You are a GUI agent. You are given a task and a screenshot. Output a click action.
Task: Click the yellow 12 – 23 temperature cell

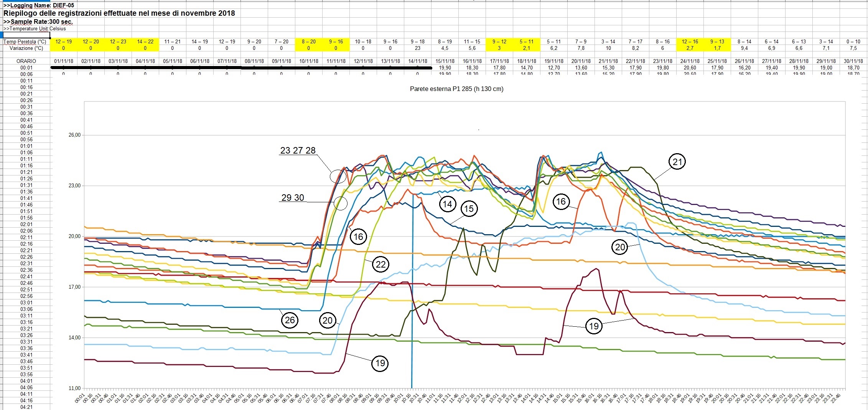118,41
